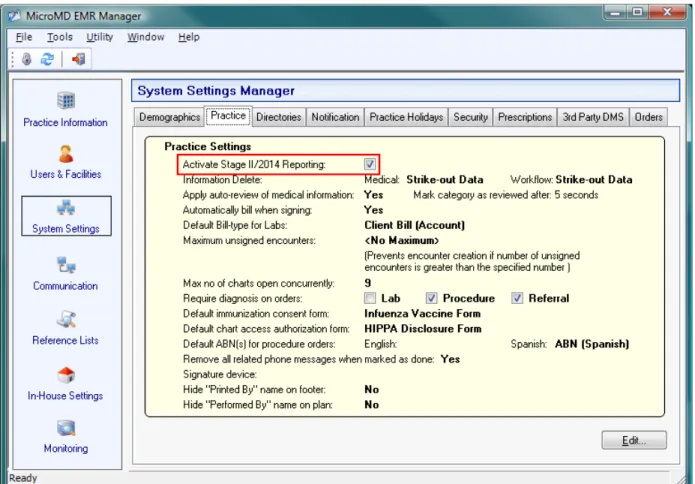
Task: Select the System Settings sidebar icon
Action: [66, 208]
